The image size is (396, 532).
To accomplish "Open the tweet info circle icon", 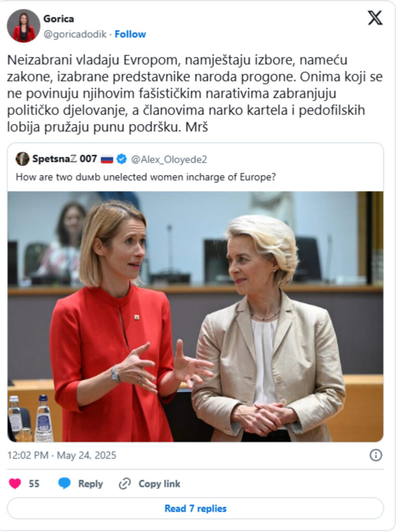I will pyautogui.click(x=376, y=455).
